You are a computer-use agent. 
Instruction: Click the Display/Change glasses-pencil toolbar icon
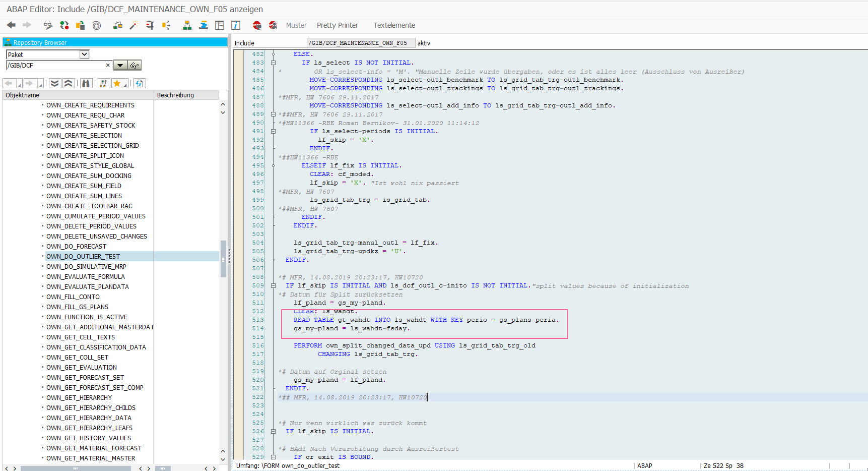click(x=48, y=25)
